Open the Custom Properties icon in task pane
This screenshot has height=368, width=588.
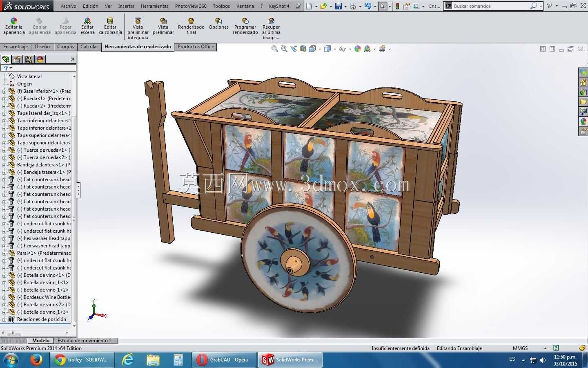(584, 131)
